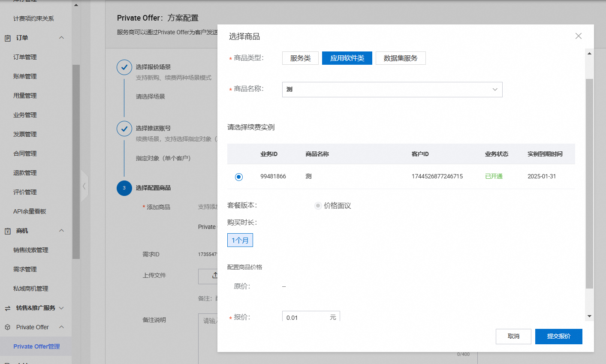This screenshot has width=606, height=364.
Task: Click the 取消 button
Action: pos(513,337)
